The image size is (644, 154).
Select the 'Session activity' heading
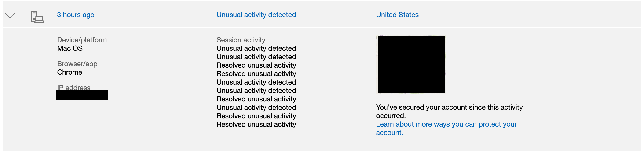pos(241,40)
